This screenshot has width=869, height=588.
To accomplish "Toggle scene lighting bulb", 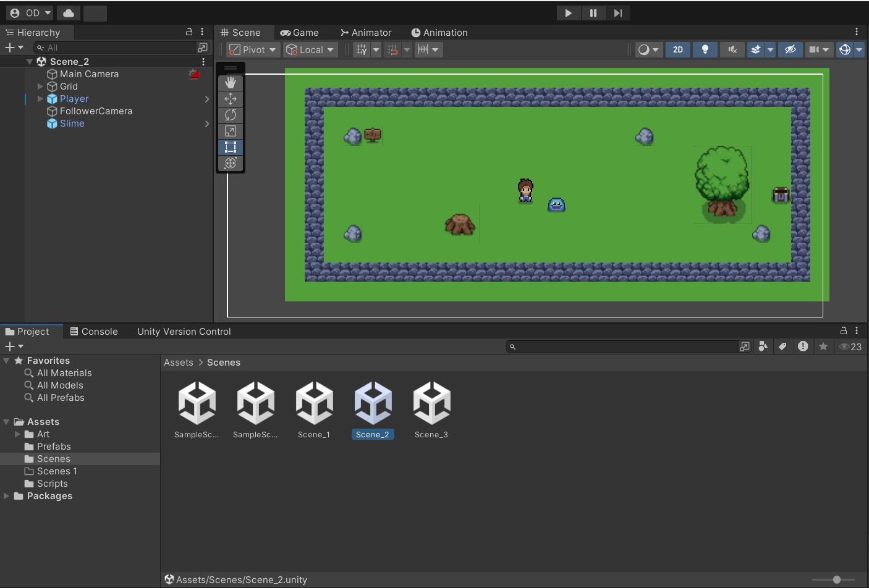I will [705, 49].
